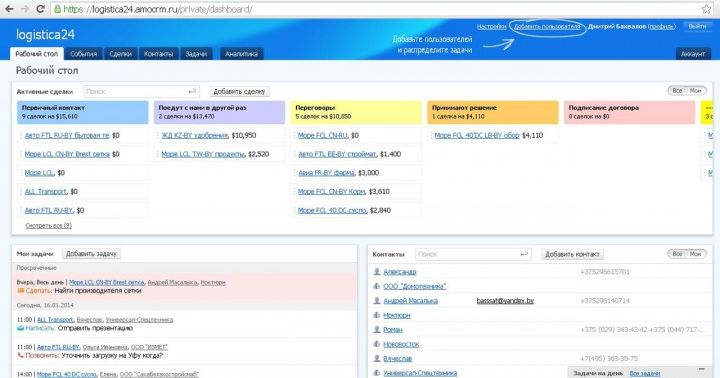Click the company icon beside ООО "Домотехника"
The image size is (720, 378).
[377, 286]
